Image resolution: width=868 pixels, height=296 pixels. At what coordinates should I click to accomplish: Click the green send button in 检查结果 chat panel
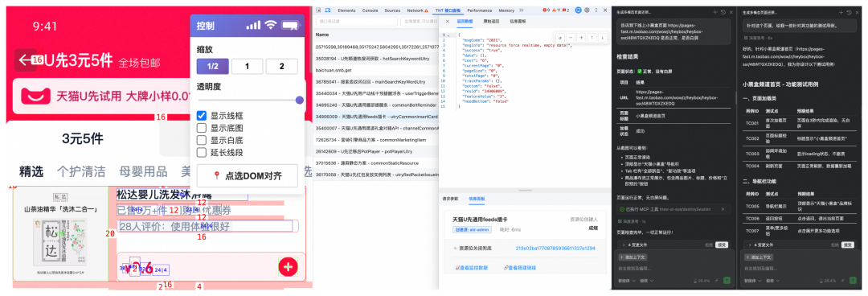727,281
